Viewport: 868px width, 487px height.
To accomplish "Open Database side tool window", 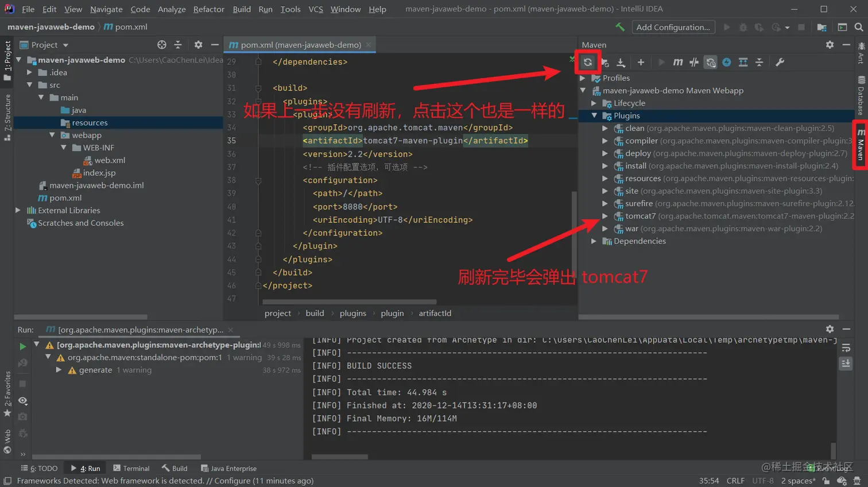I will click(861, 95).
